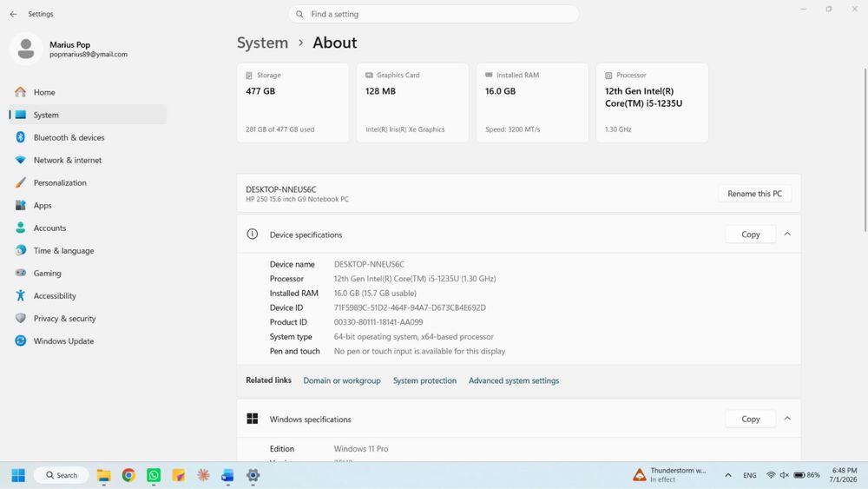868x489 pixels.
Task: Click the Privacy & security shield icon
Action: [21, 319]
